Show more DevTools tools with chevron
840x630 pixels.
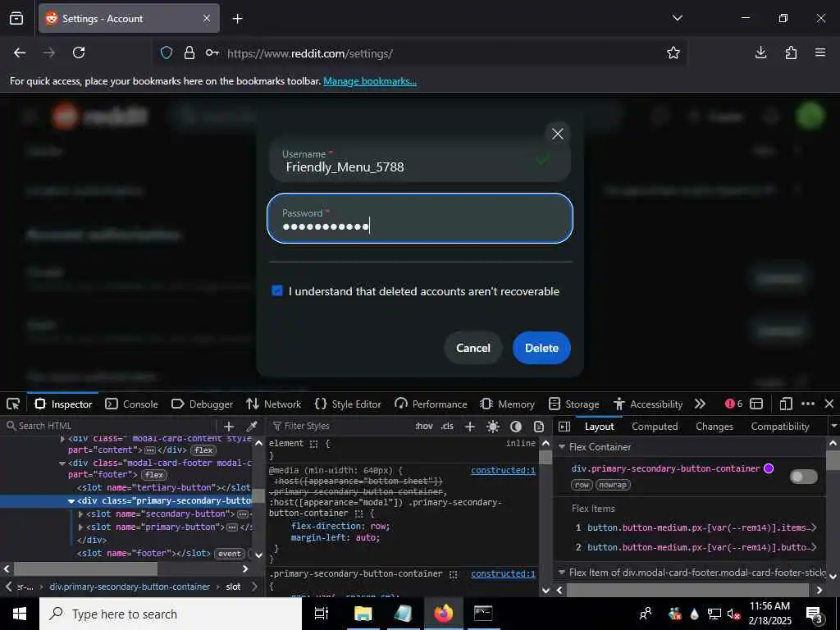pyautogui.click(x=700, y=404)
